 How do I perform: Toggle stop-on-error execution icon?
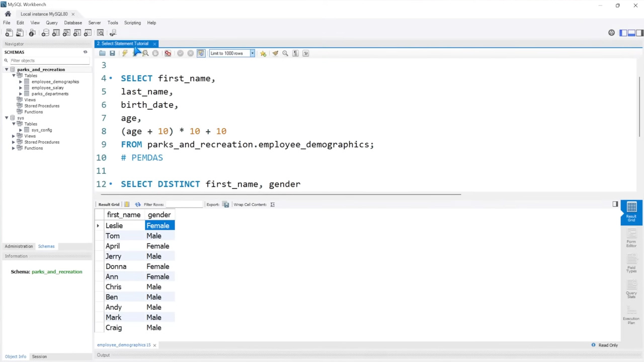point(168,53)
